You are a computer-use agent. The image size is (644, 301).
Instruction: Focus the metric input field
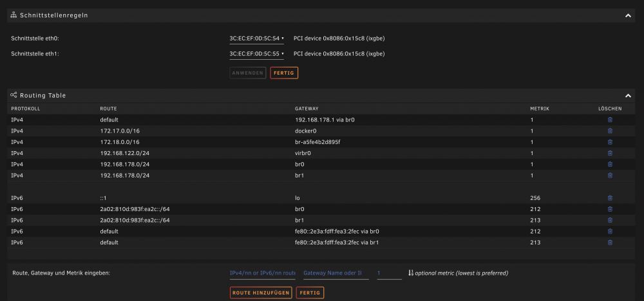tap(390, 273)
